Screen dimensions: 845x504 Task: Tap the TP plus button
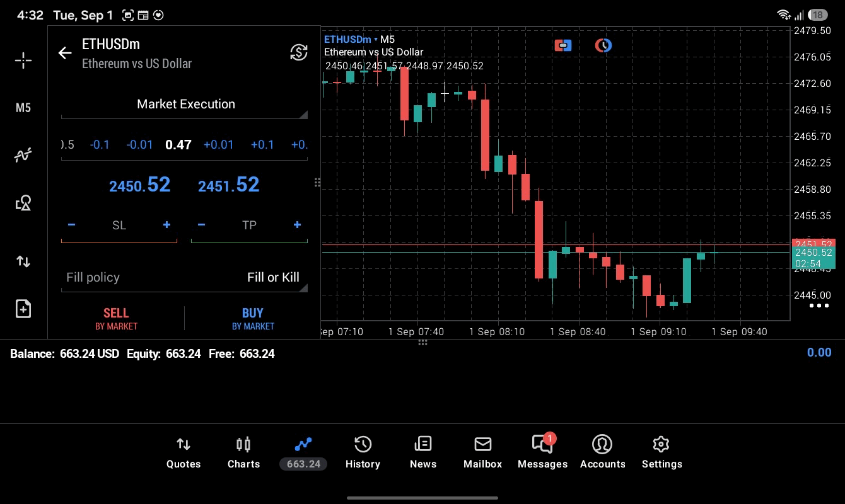pos(297,225)
